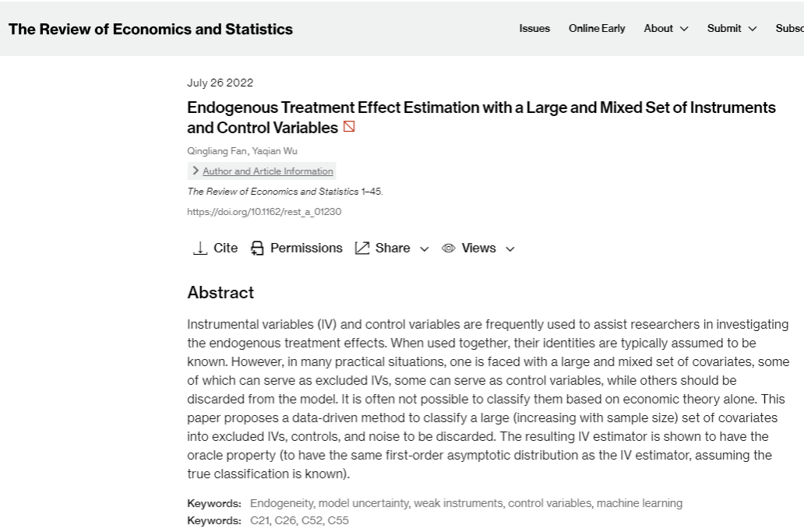
Task: Click the Views eye icon
Action: [x=449, y=248]
